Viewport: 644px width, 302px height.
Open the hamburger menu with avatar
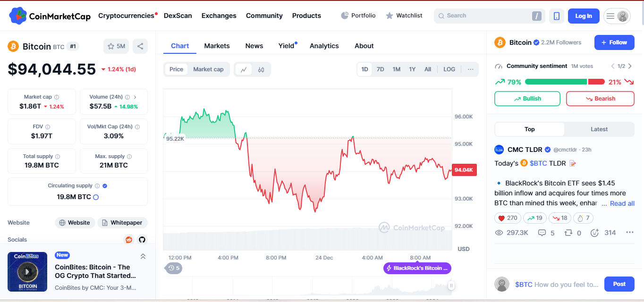617,16
